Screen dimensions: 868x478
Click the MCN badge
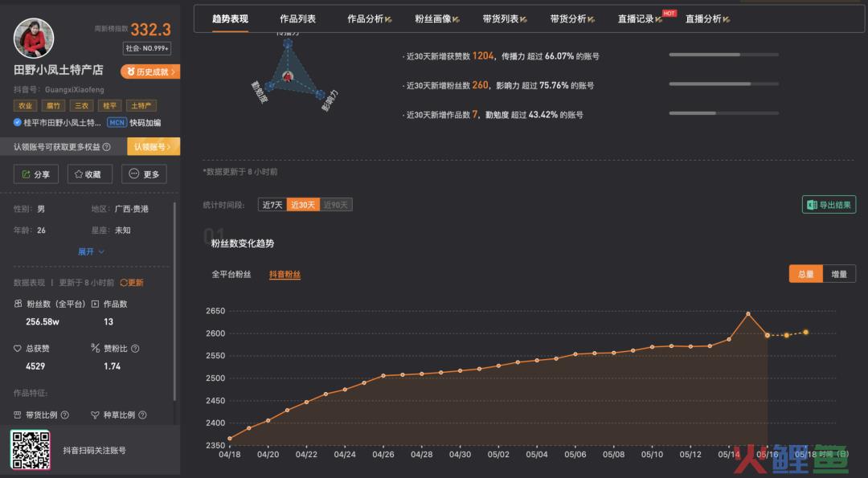[117, 123]
